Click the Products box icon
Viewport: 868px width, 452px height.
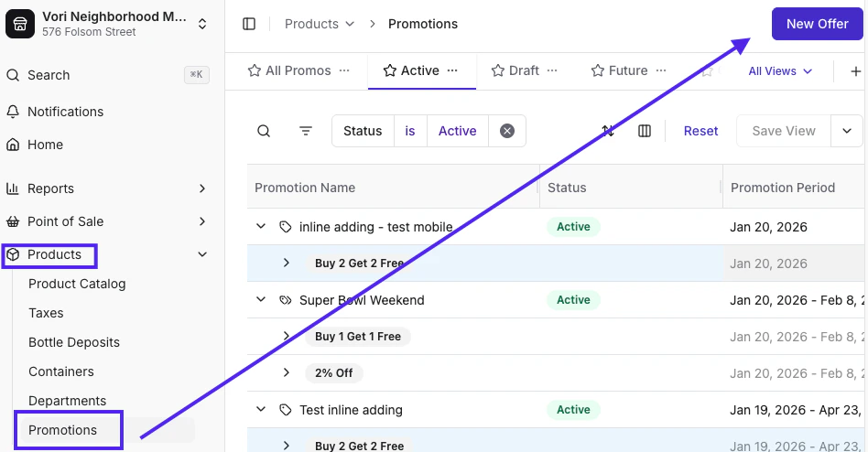[x=13, y=254]
